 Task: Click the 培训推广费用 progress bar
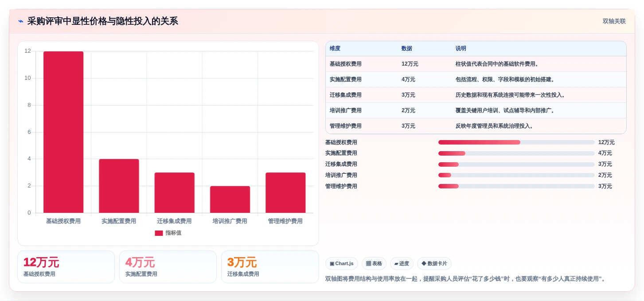tap(516, 176)
